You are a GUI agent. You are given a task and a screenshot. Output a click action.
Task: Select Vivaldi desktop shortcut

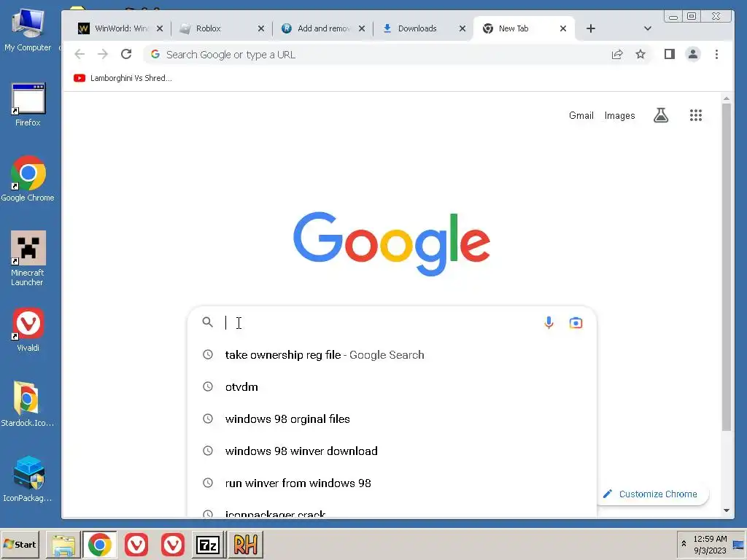click(x=28, y=330)
